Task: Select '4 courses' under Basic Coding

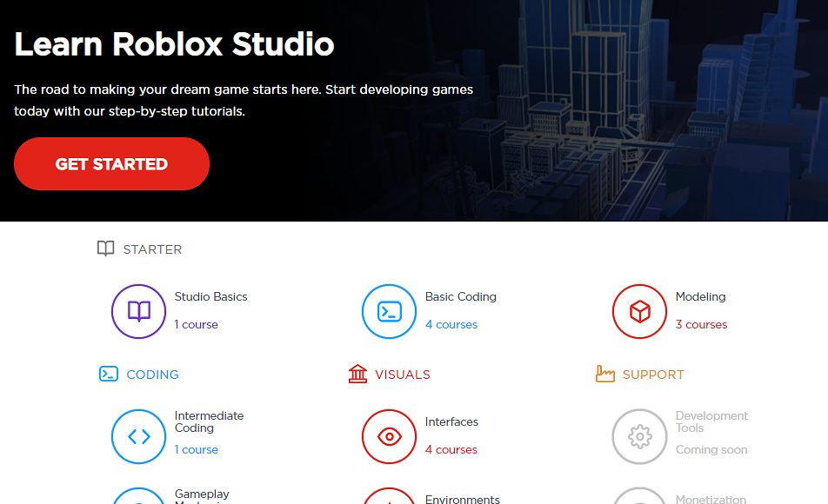Action: 451,325
